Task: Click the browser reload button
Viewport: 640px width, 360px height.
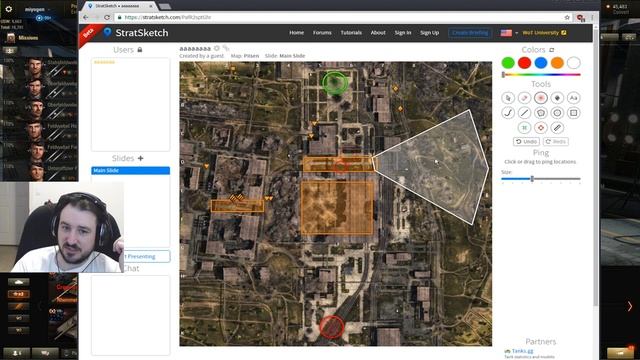Action: 107,17
